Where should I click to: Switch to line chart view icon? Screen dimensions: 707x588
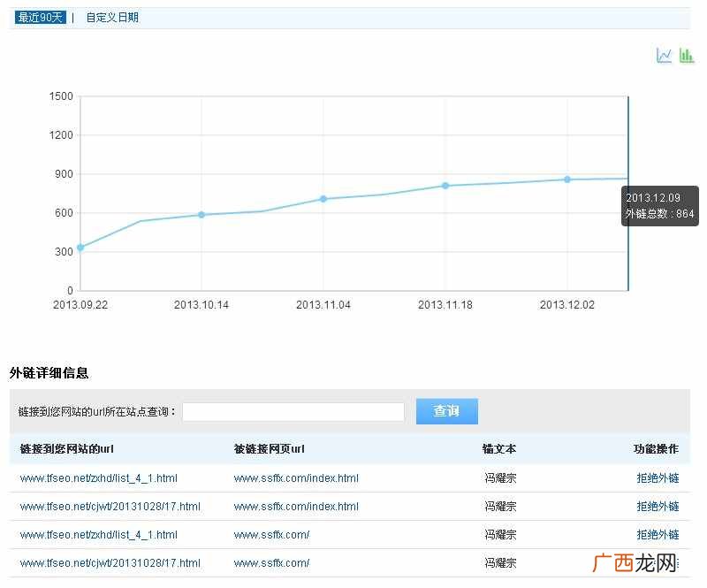664,56
